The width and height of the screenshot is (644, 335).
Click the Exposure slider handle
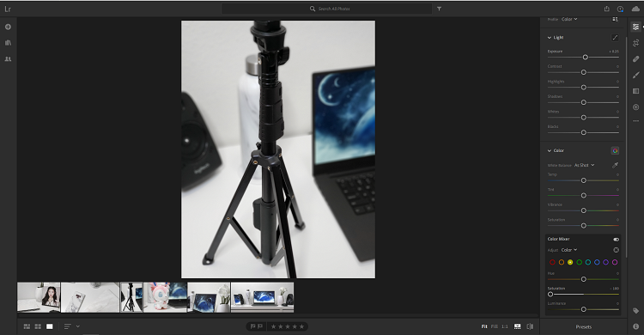point(586,58)
